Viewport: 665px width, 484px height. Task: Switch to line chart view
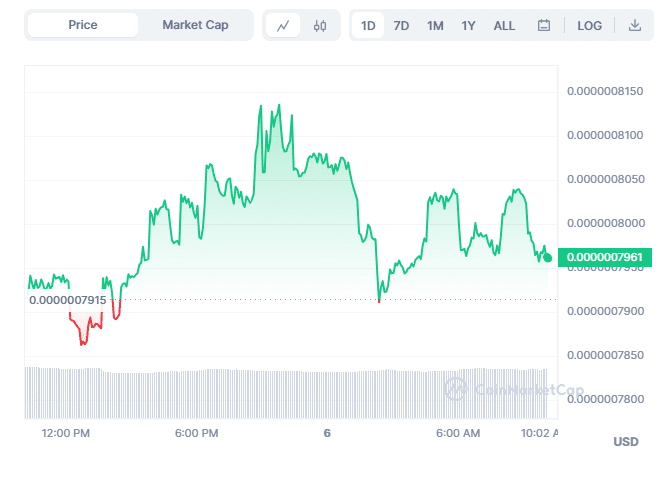pyautogui.click(x=283, y=26)
